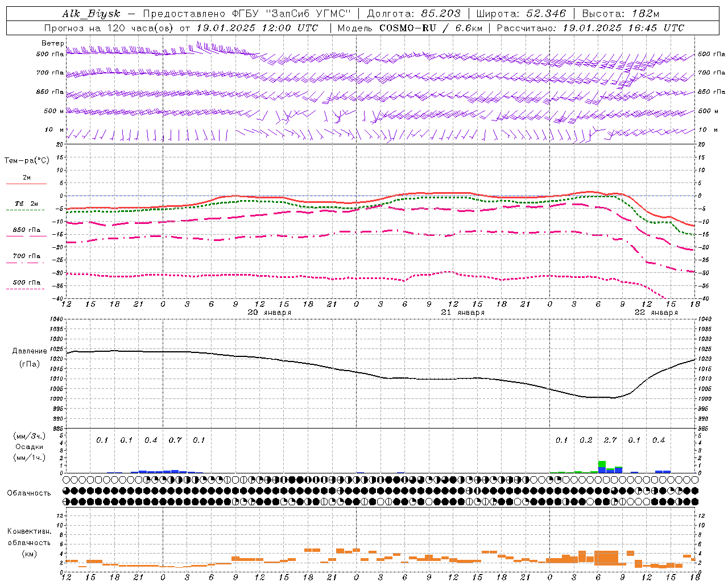728x582 pixels.
Task: Click the "(мм/1ч.)" precipitation unit label
Action: [29, 458]
